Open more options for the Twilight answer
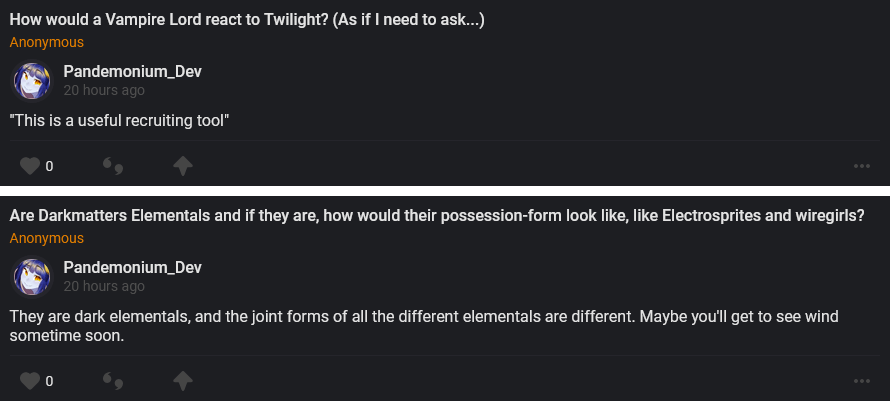 [862, 166]
